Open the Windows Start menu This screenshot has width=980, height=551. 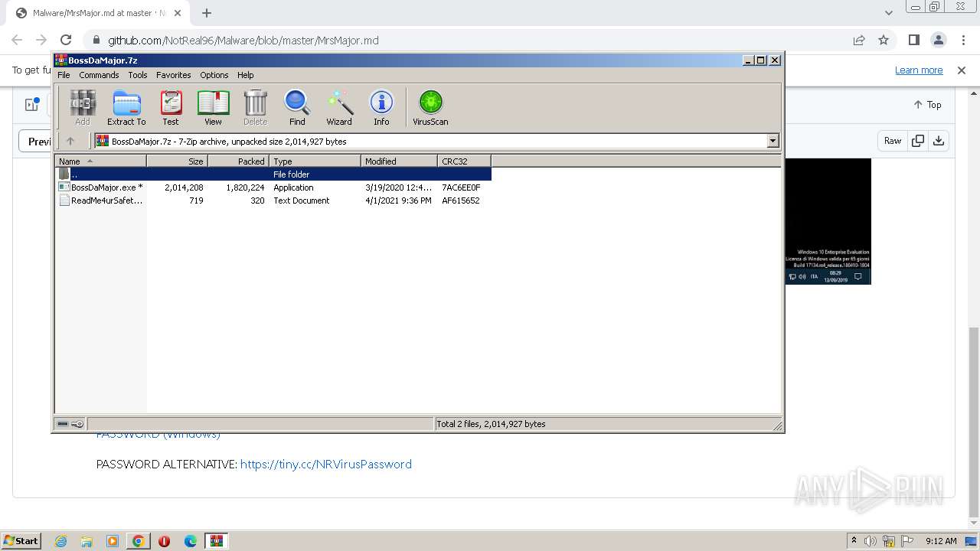click(x=21, y=540)
